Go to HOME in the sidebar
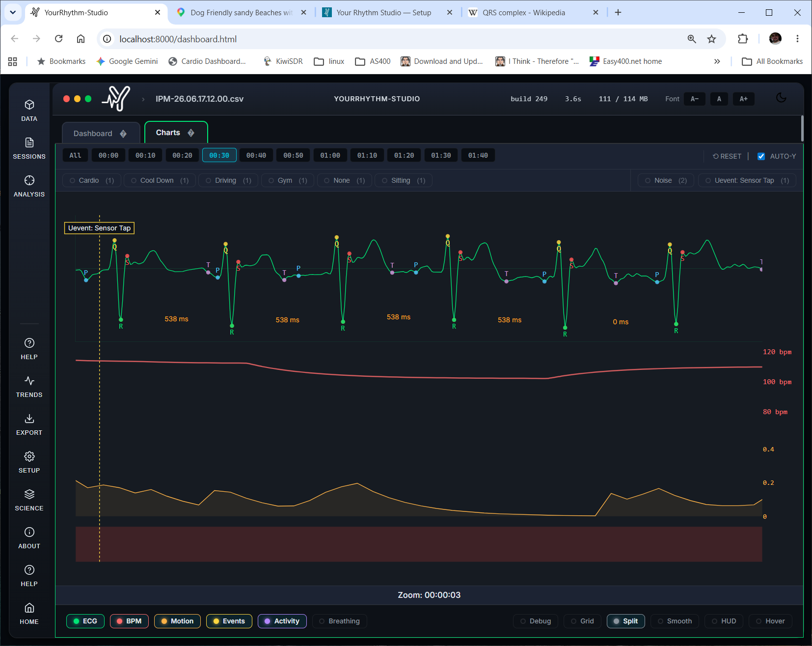 [29, 614]
